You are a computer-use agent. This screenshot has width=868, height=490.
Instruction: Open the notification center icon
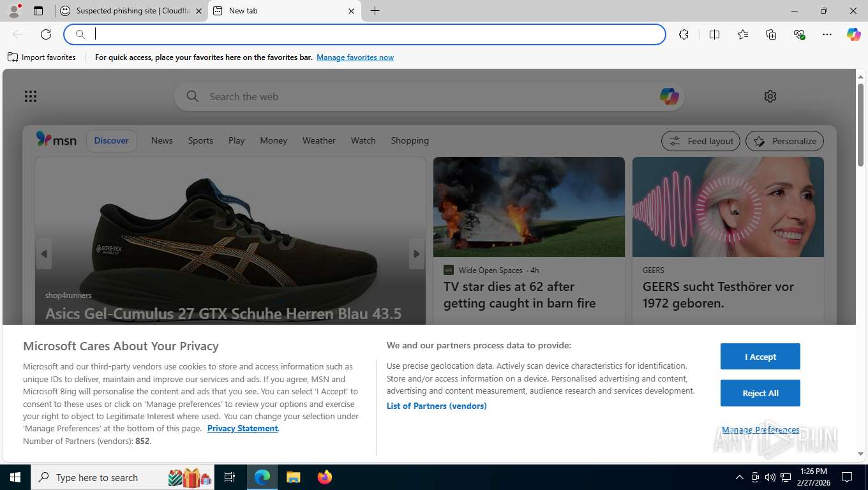pos(847,477)
